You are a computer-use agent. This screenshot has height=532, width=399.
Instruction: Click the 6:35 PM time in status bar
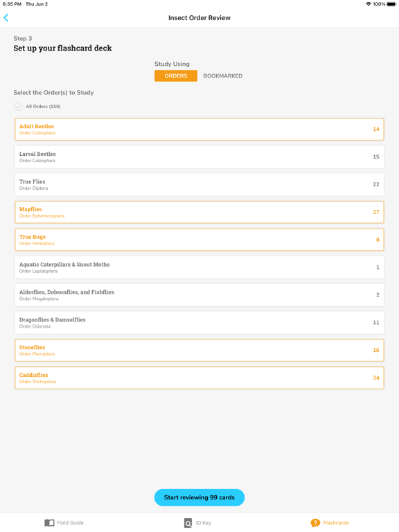click(12, 4)
